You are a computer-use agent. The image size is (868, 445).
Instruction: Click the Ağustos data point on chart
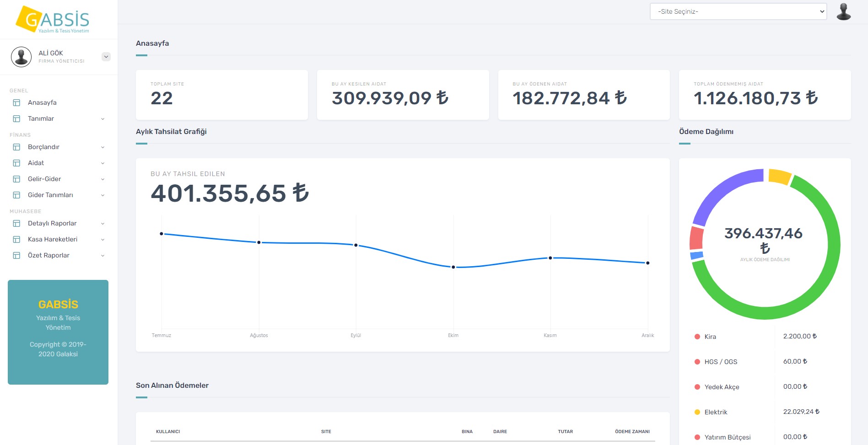tap(259, 242)
